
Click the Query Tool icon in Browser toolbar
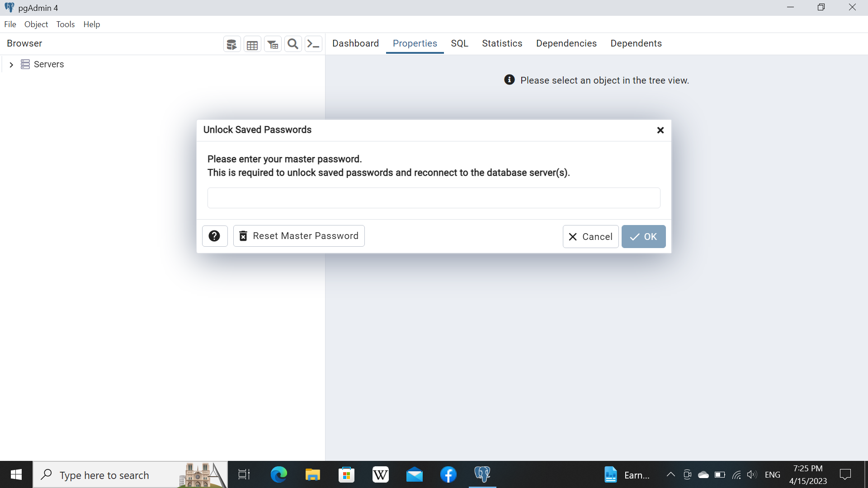[x=232, y=44]
